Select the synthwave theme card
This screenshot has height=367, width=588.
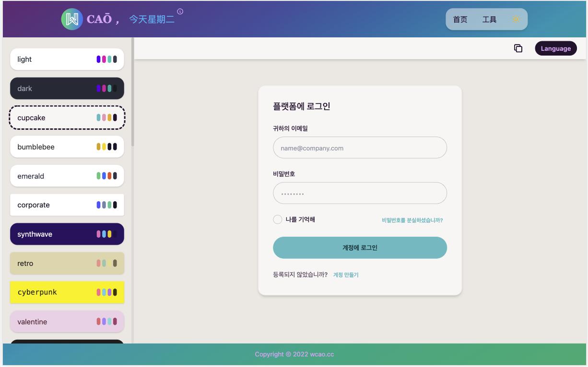(67, 234)
